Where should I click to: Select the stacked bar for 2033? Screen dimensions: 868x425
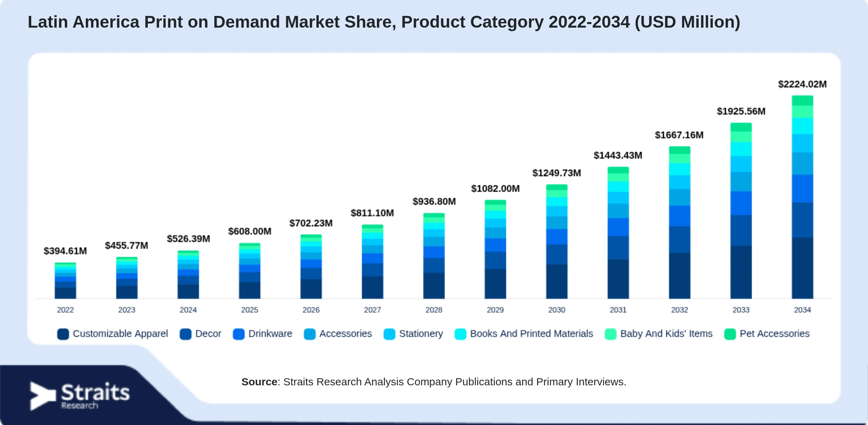(741, 211)
